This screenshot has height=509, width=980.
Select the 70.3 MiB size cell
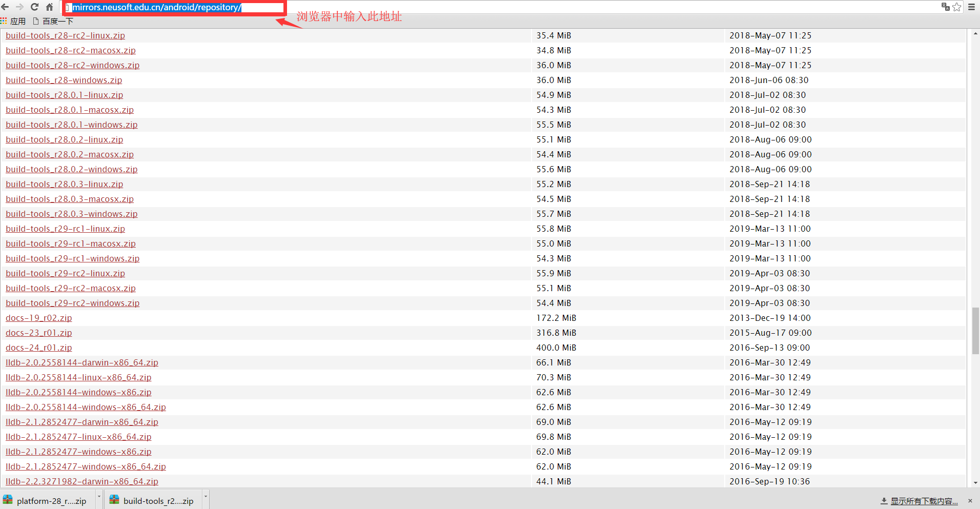554,377
